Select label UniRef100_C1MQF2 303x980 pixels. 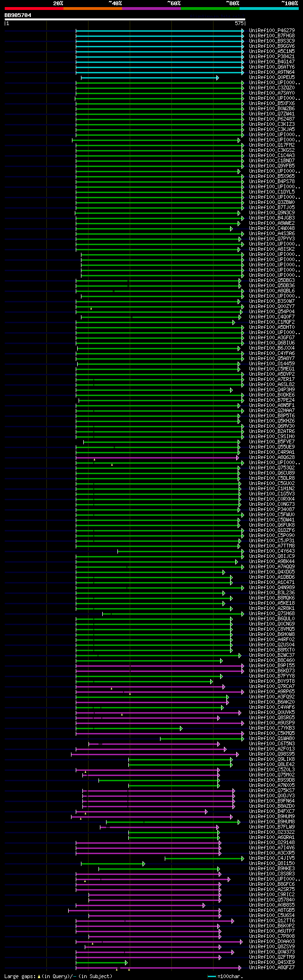[272, 322]
